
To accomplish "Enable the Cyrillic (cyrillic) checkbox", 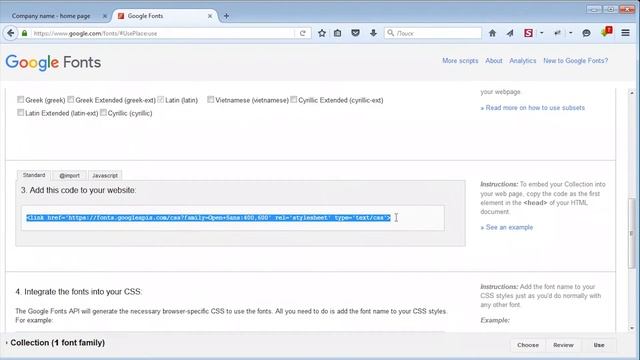I will tap(103, 113).
